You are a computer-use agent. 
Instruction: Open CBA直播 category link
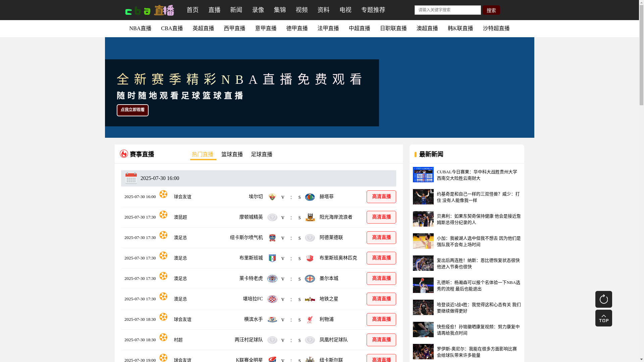point(172,28)
